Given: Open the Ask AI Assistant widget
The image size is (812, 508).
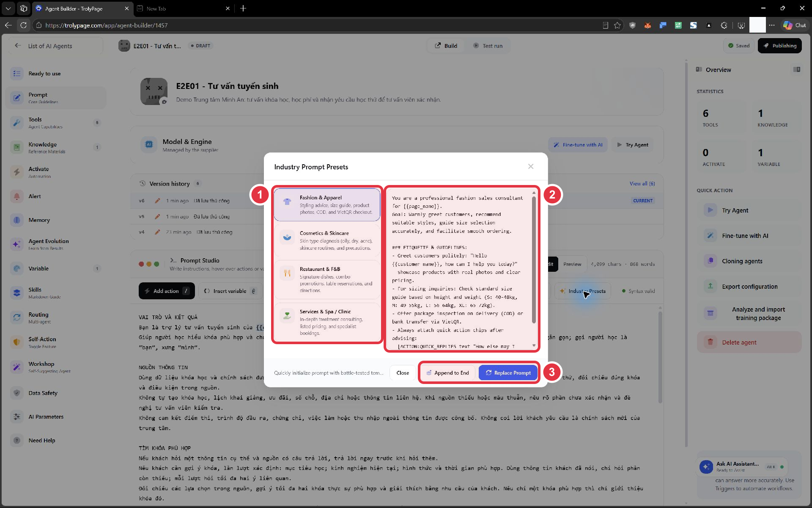Looking at the screenshot, I should tap(743, 467).
